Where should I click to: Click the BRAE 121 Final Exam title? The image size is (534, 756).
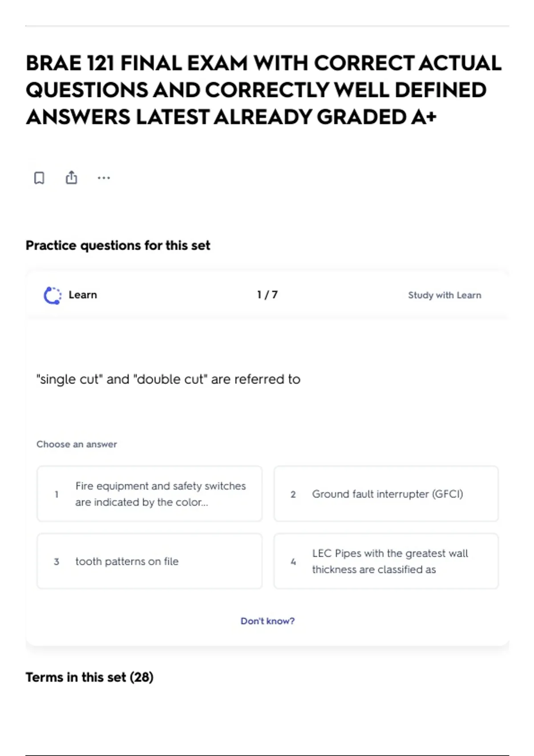[x=264, y=90]
